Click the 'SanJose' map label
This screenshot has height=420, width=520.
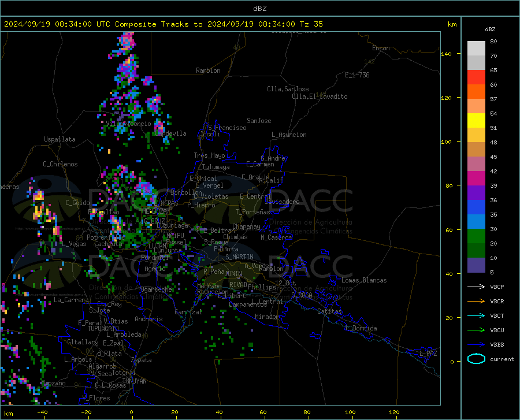click(259, 121)
